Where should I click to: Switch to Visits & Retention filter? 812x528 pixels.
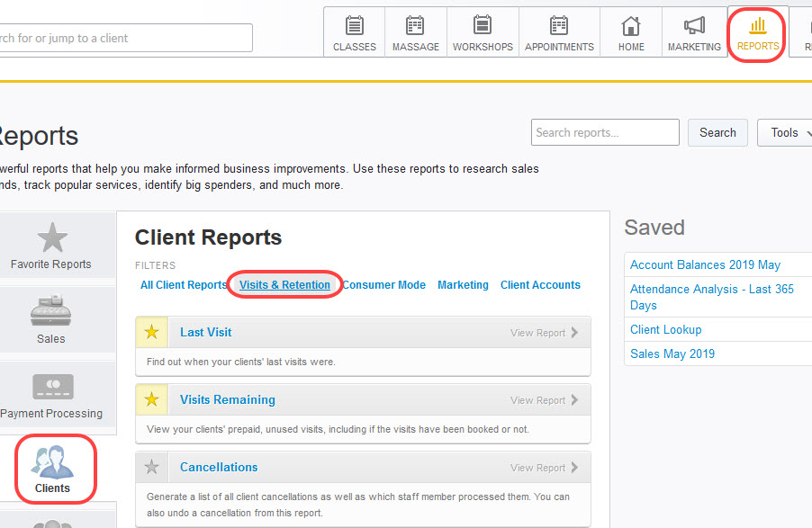point(284,285)
